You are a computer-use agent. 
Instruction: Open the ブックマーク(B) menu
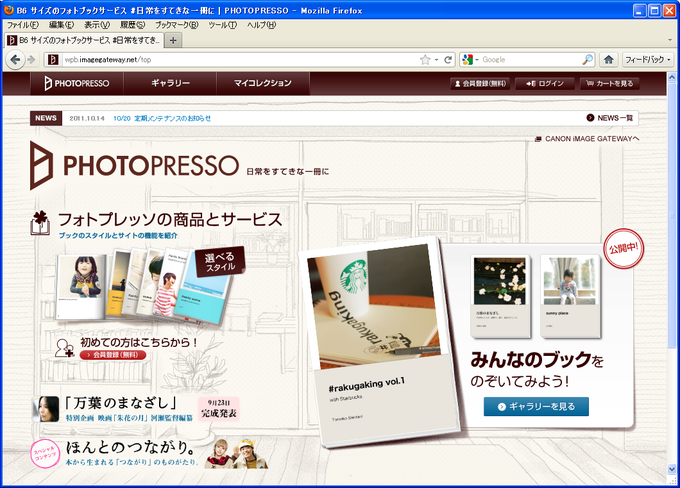(x=177, y=25)
